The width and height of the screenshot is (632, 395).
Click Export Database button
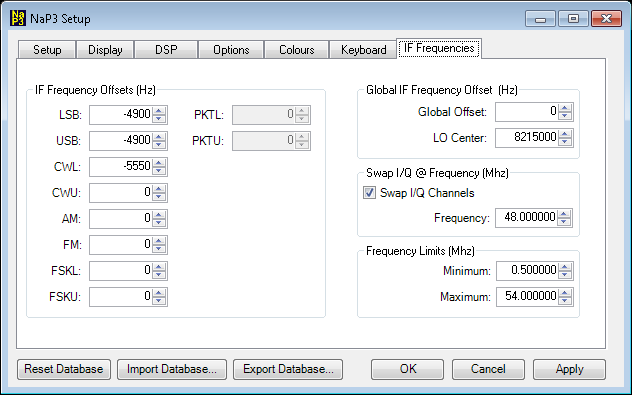(x=288, y=369)
